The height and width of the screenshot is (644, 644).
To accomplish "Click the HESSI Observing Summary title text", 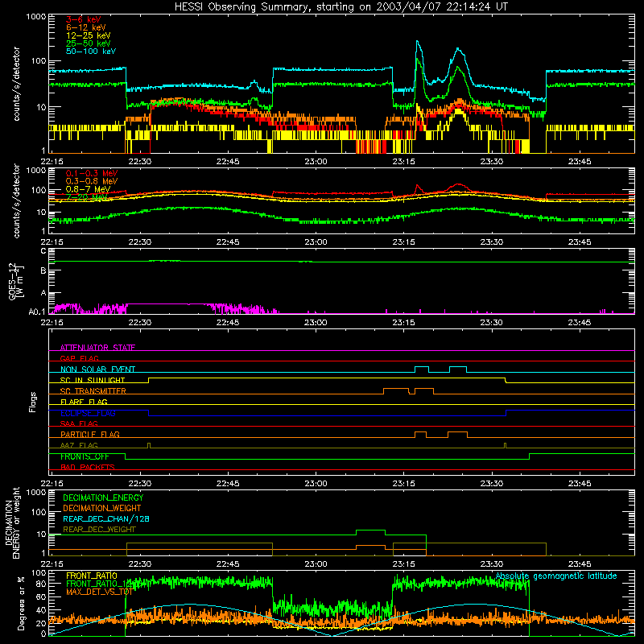I will 341,7.
